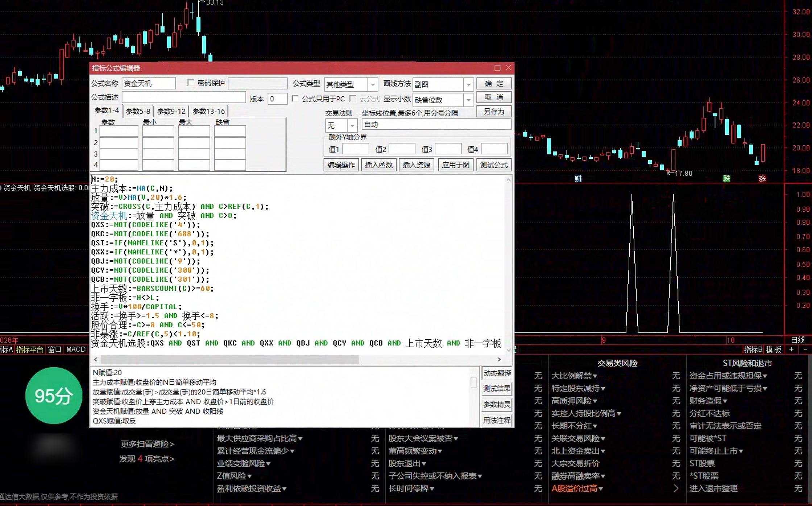Click the 确定 button
The width and height of the screenshot is (812, 506).
(494, 84)
